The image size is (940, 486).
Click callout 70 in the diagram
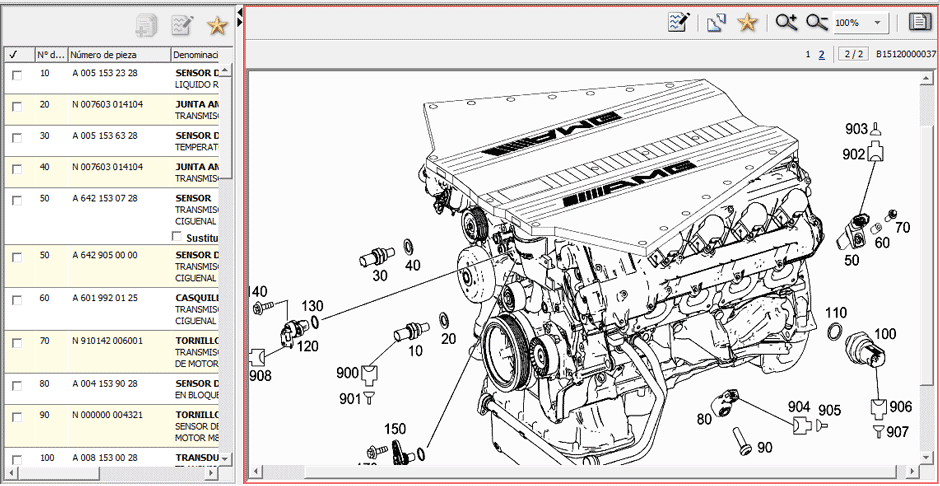pos(903,228)
